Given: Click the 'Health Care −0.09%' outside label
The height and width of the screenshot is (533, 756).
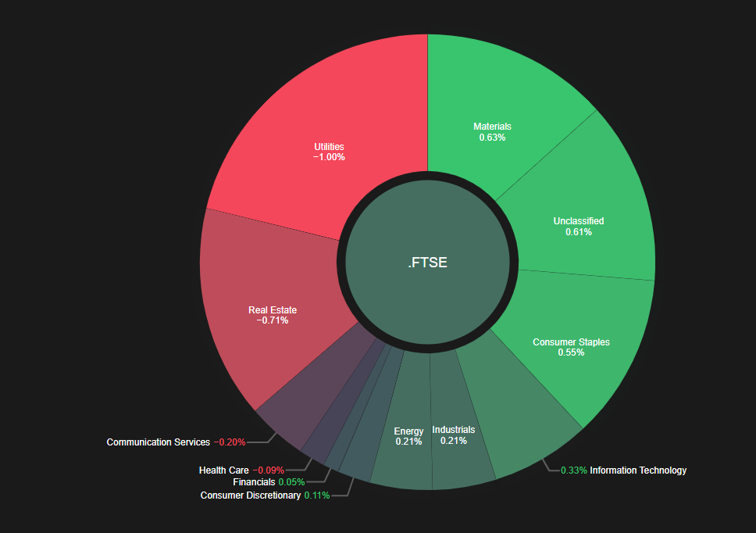Looking at the screenshot, I should point(241,470).
